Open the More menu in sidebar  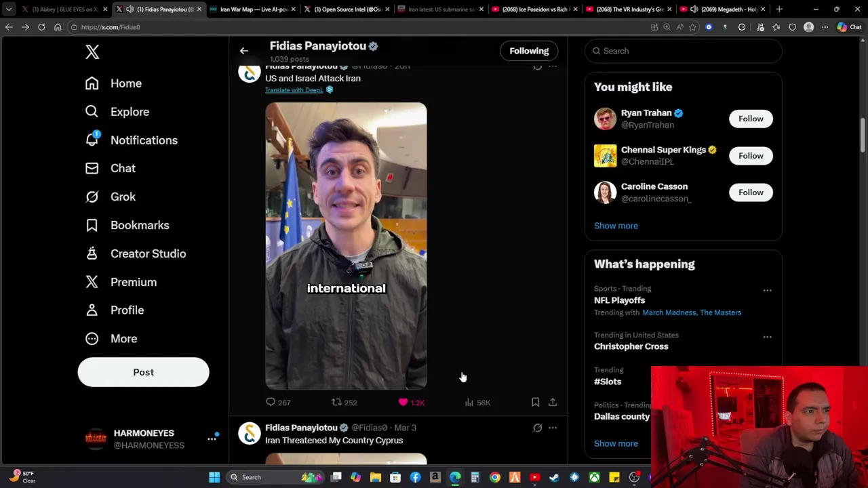(111, 338)
